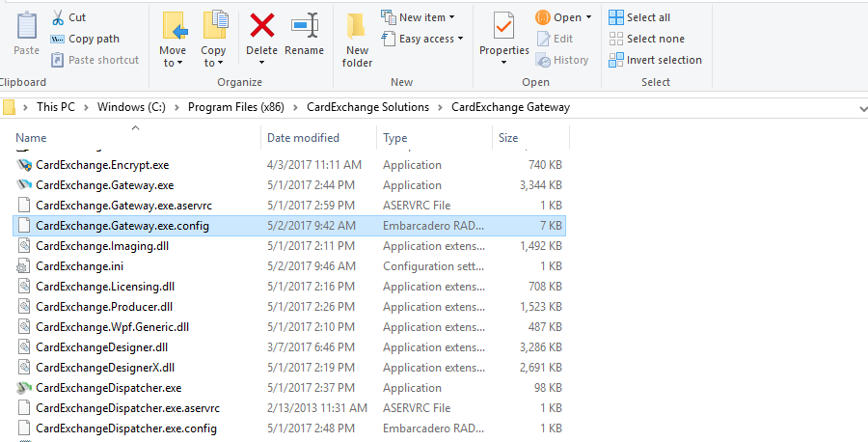Click the CardExchange.ini settings file icon
This screenshot has height=442, width=868.
(x=24, y=266)
